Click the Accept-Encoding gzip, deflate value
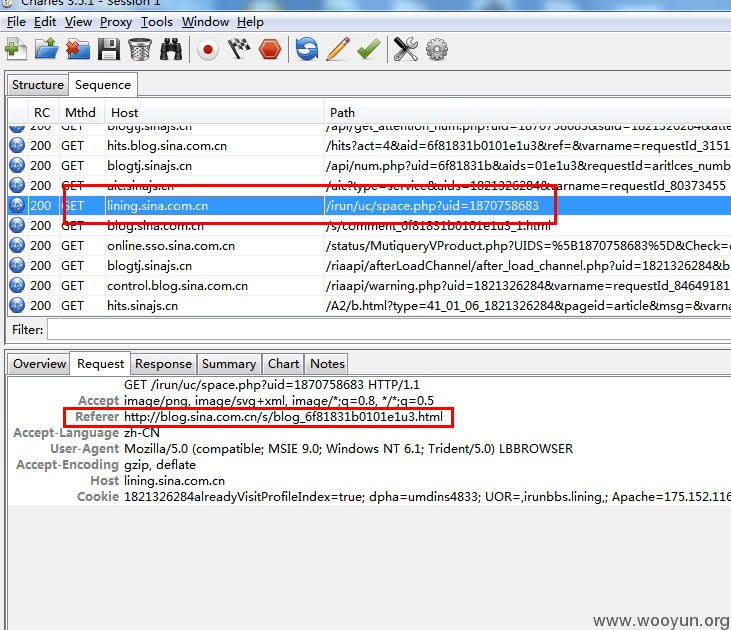The height and width of the screenshot is (630, 731). pos(159,465)
